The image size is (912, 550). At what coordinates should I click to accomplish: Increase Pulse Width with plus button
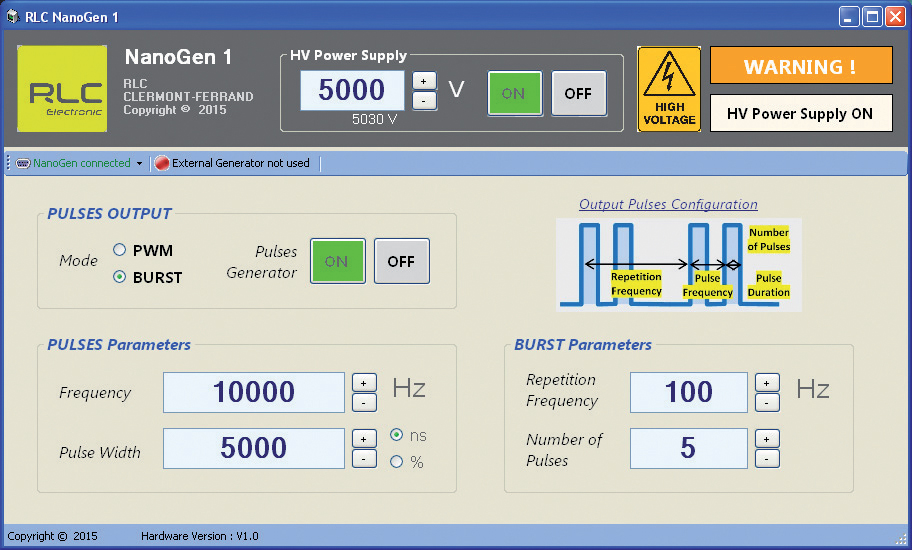[x=364, y=439]
